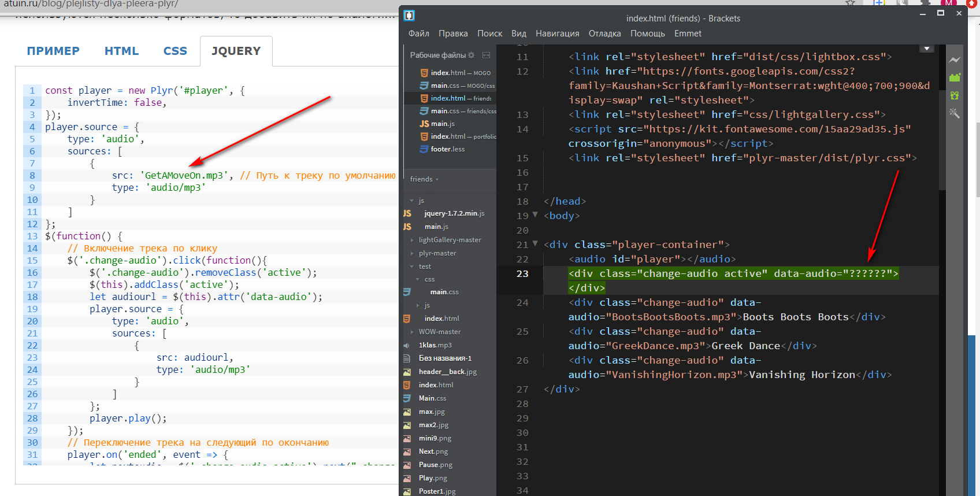Click CSS icon of main.css — MOGO/css
Image resolution: width=980 pixels, height=496 pixels.
424,86
